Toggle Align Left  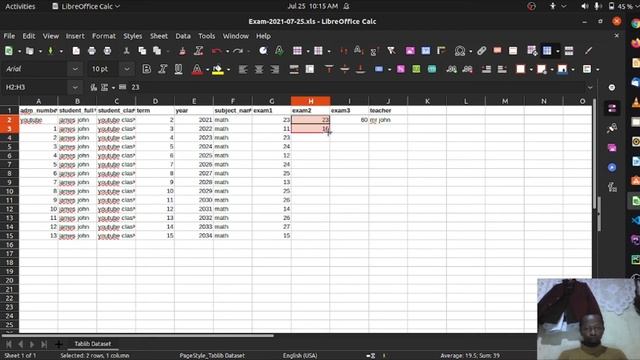(243, 69)
